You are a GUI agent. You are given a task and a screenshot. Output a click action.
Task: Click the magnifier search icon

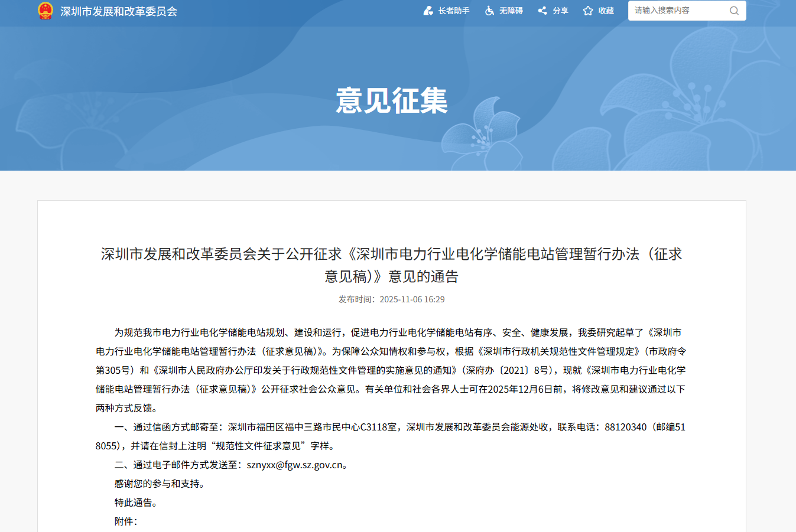734,11
